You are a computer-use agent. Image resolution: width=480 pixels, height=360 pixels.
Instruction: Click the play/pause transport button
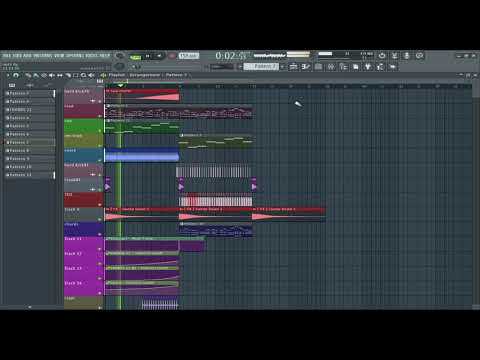[147, 56]
